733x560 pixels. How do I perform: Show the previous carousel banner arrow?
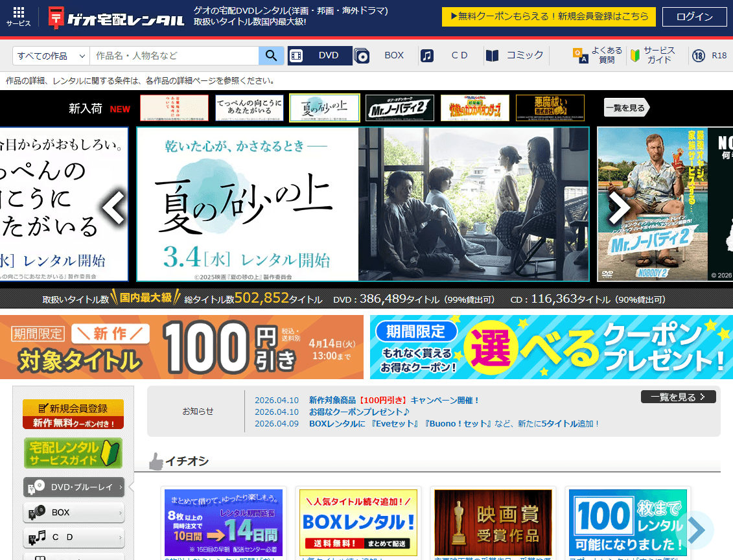[114, 207]
